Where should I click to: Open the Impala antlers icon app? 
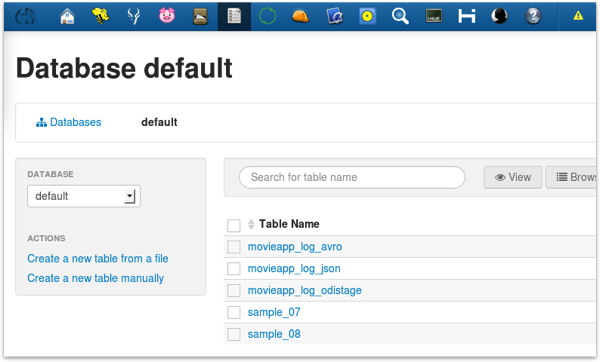134,16
